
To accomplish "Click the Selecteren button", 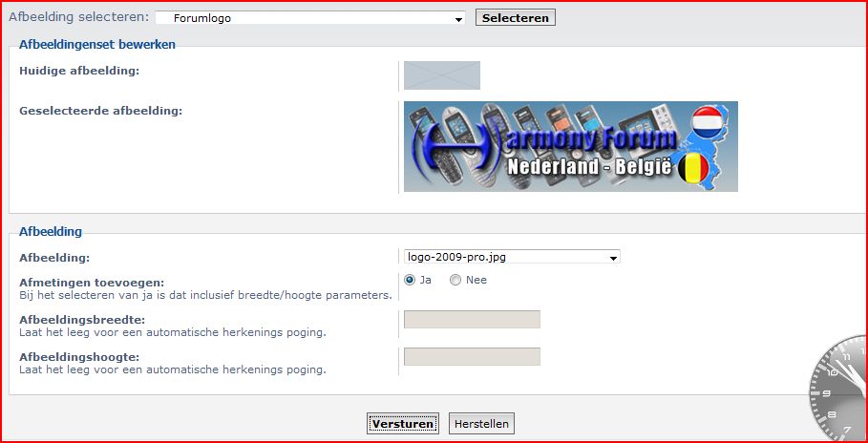I will pyautogui.click(x=515, y=18).
